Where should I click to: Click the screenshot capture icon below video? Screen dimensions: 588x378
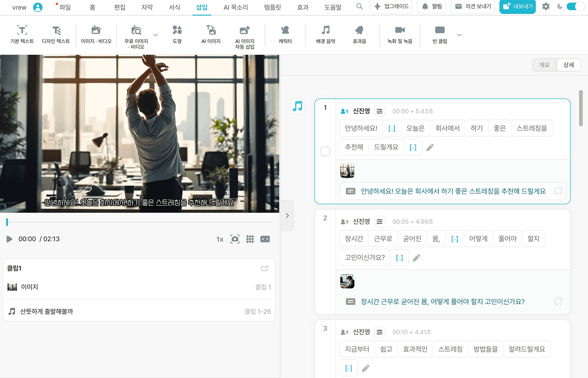(x=235, y=239)
